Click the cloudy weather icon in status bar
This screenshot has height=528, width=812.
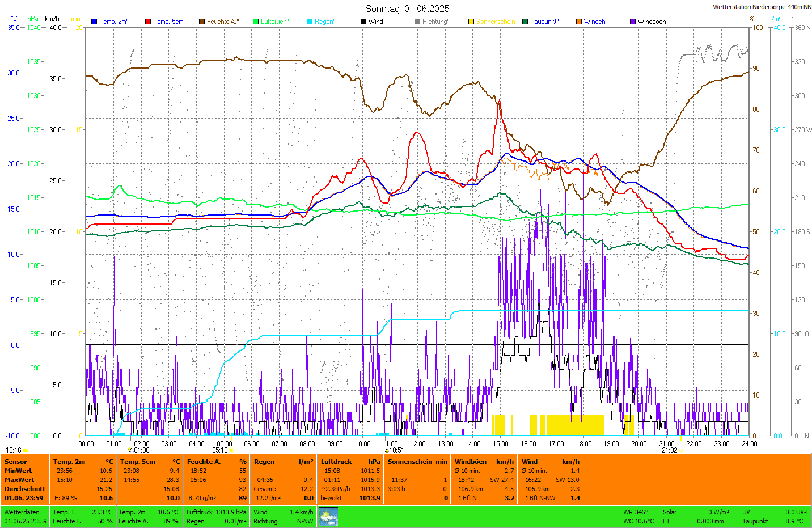[328, 517]
